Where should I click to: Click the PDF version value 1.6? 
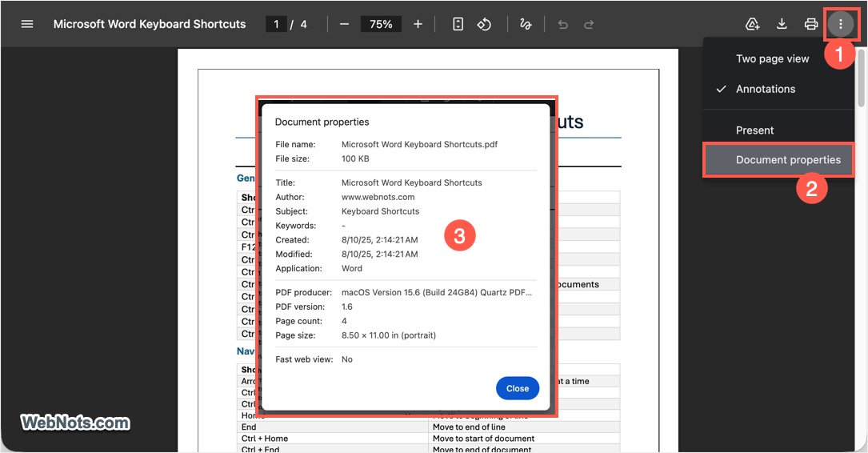pyautogui.click(x=346, y=307)
